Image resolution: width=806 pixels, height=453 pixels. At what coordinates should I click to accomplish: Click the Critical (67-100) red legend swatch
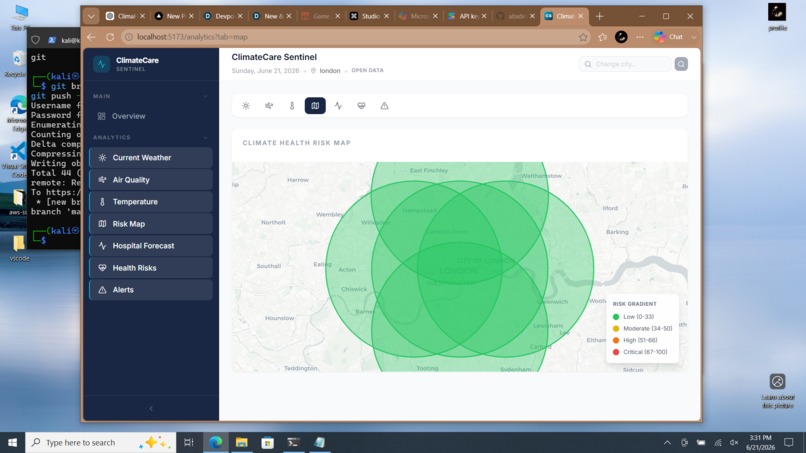click(x=616, y=352)
